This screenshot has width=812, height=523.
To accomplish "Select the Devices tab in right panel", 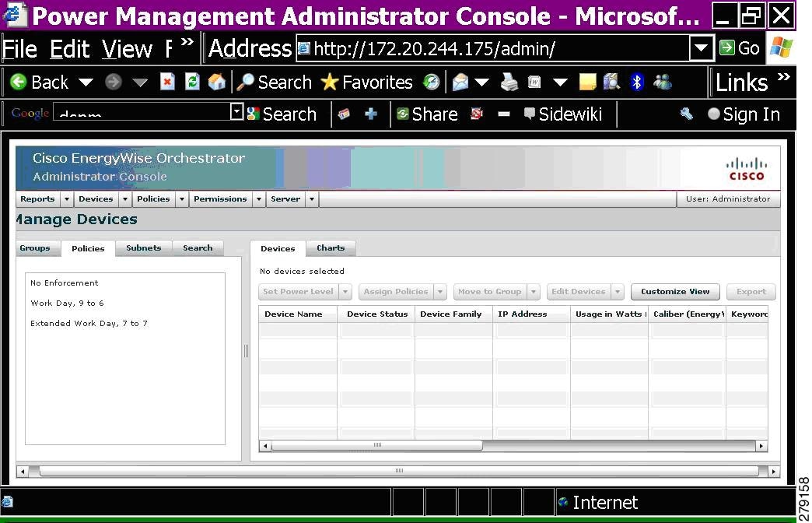I will (278, 248).
